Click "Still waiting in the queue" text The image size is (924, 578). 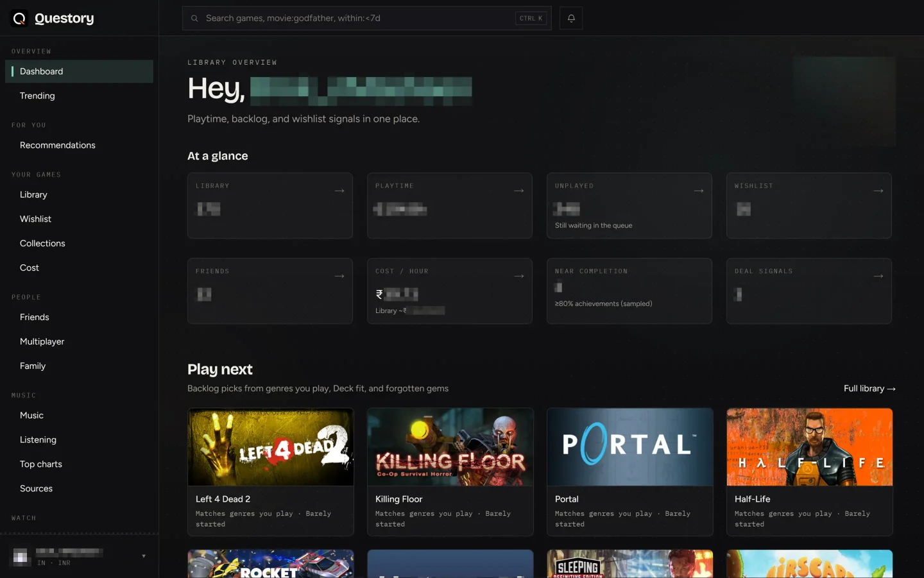(594, 225)
